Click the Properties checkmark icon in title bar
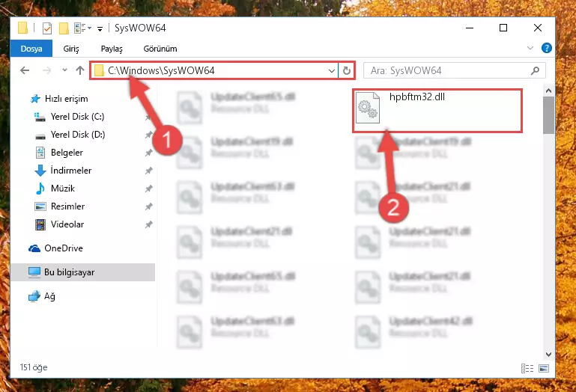Screen dimensions: 576x392 (47, 28)
